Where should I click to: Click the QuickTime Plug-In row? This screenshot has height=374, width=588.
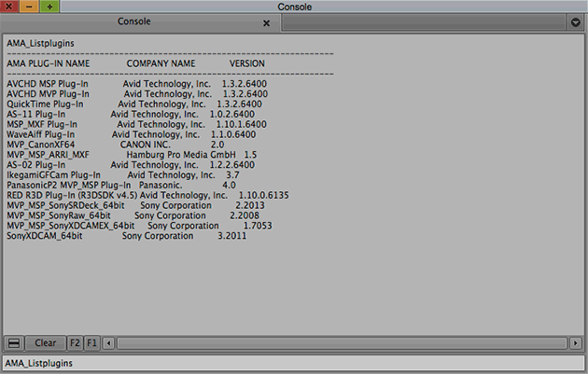134,104
